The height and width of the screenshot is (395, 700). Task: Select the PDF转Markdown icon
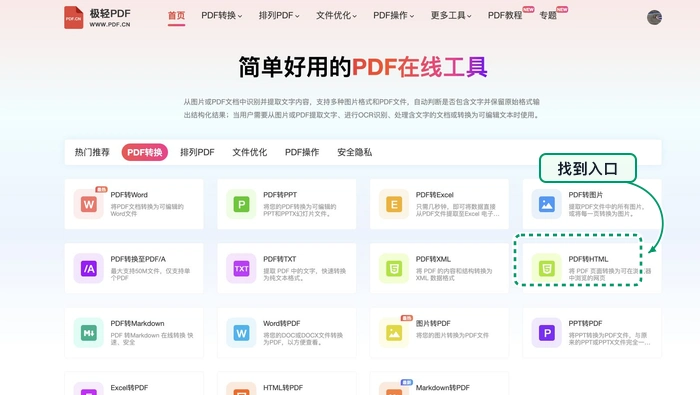[89, 333]
